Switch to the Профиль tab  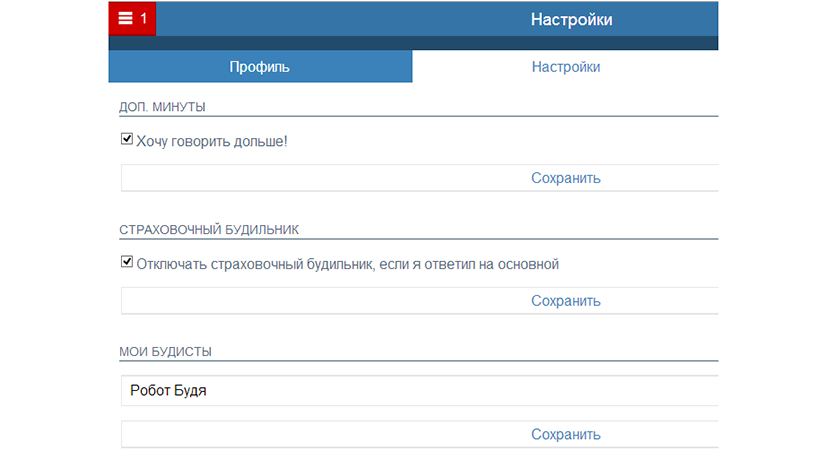click(x=260, y=66)
